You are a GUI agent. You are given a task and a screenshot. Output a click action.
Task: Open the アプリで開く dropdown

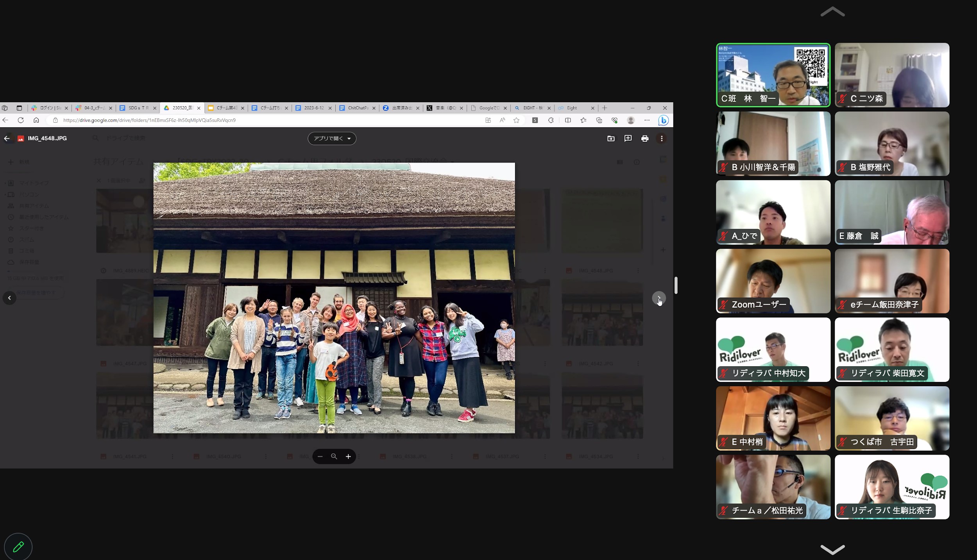coord(332,138)
